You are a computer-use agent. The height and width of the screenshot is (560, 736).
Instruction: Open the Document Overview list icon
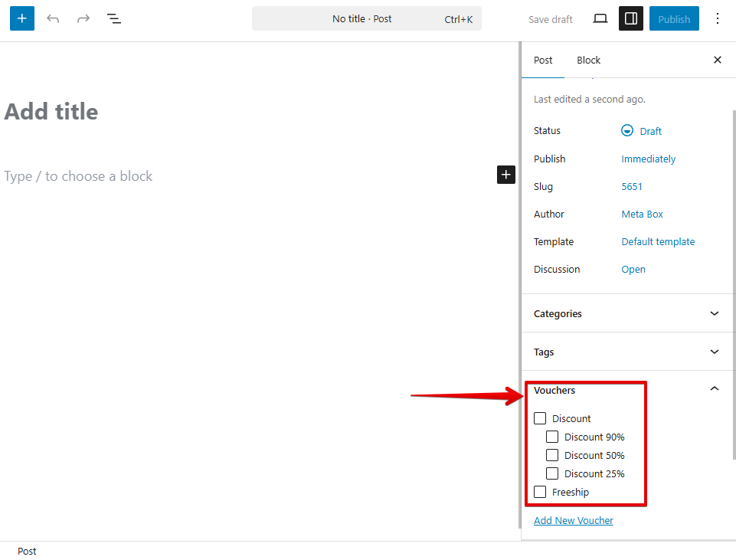pyautogui.click(x=113, y=18)
